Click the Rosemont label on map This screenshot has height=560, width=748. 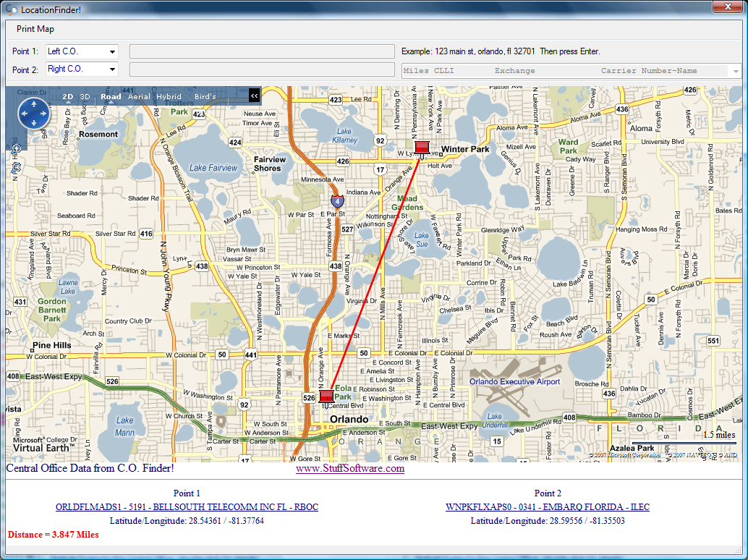pos(98,135)
